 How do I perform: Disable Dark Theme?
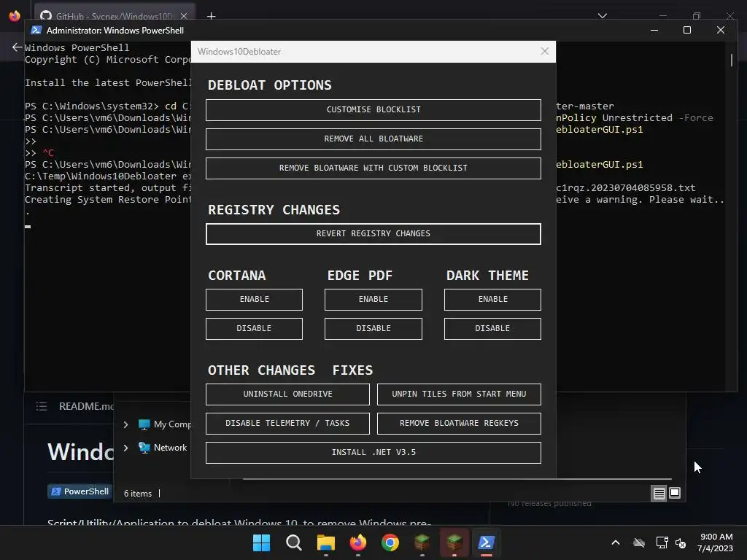[x=492, y=329]
